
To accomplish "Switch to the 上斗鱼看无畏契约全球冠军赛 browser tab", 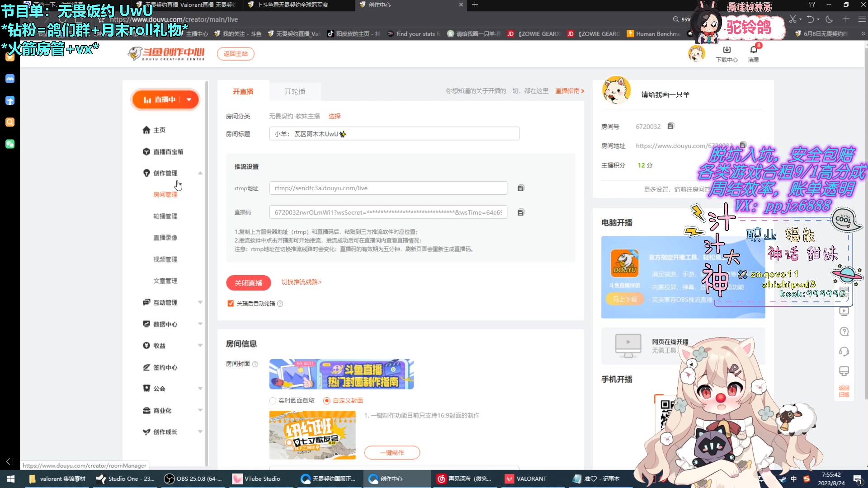I will click(x=298, y=5).
